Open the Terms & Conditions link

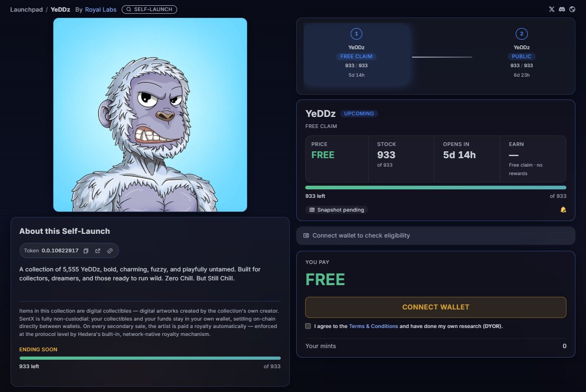373,326
